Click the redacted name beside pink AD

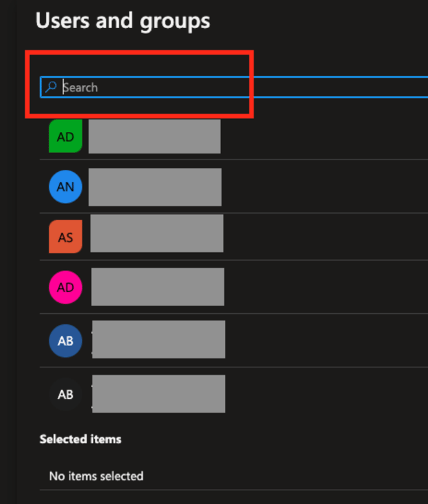pyautogui.click(x=157, y=287)
